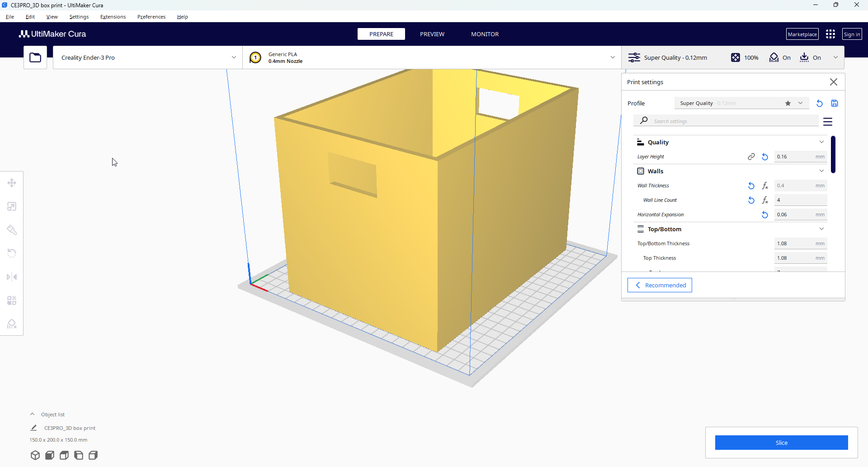Select the Mirror tool in left toolbar
Image resolution: width=868 pixels, height=467 pixels.
pyautogui.click(x=12, y=277)
